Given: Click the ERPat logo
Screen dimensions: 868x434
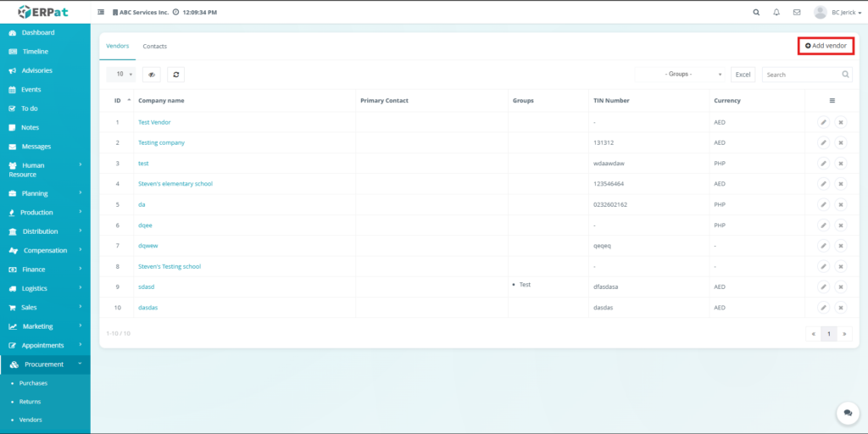Looking at the screenshot, I should [43, 12].
